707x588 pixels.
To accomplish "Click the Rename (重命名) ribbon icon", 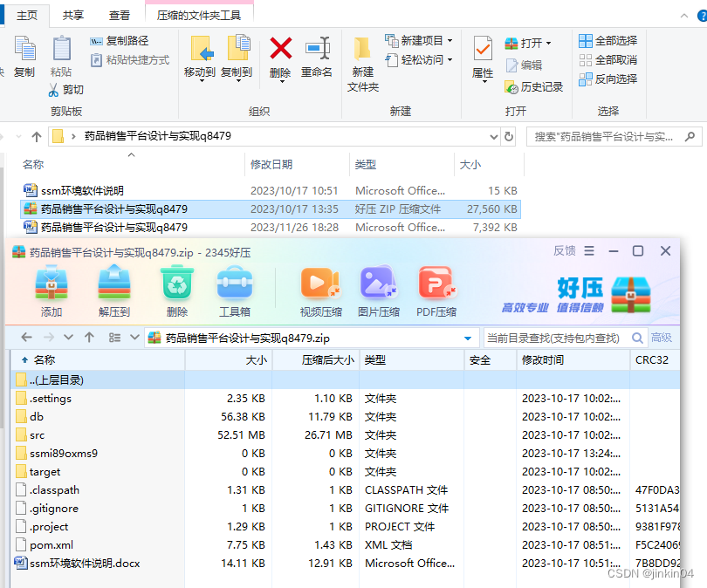I will point(318,48).
